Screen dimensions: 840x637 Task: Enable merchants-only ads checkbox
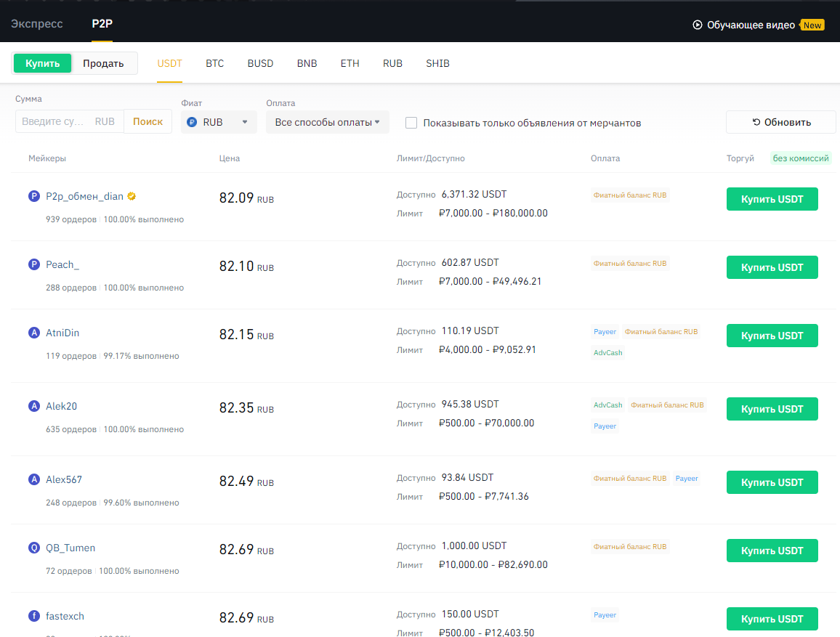(411, 123)
